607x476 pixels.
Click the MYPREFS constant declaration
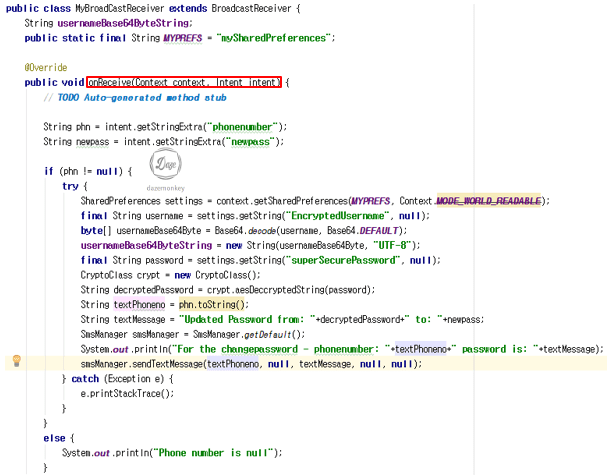183,38
